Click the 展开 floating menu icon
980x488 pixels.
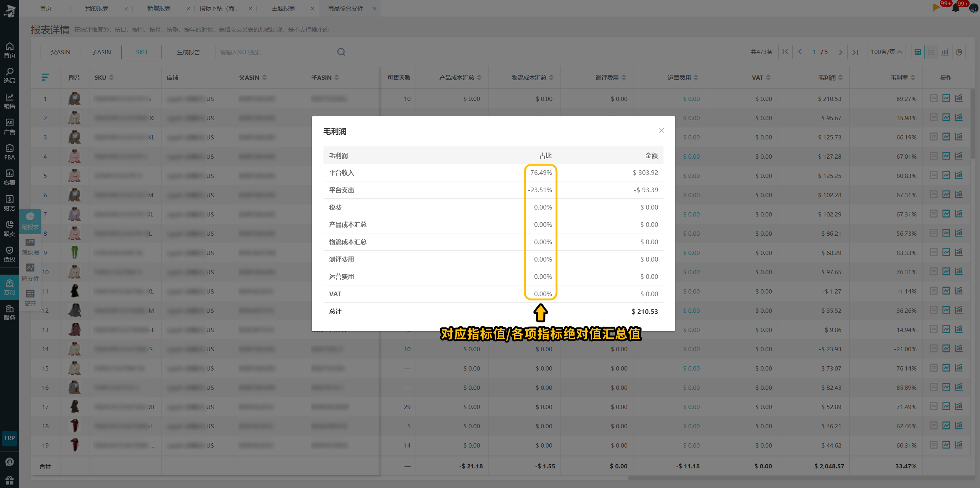pos(30,298)
